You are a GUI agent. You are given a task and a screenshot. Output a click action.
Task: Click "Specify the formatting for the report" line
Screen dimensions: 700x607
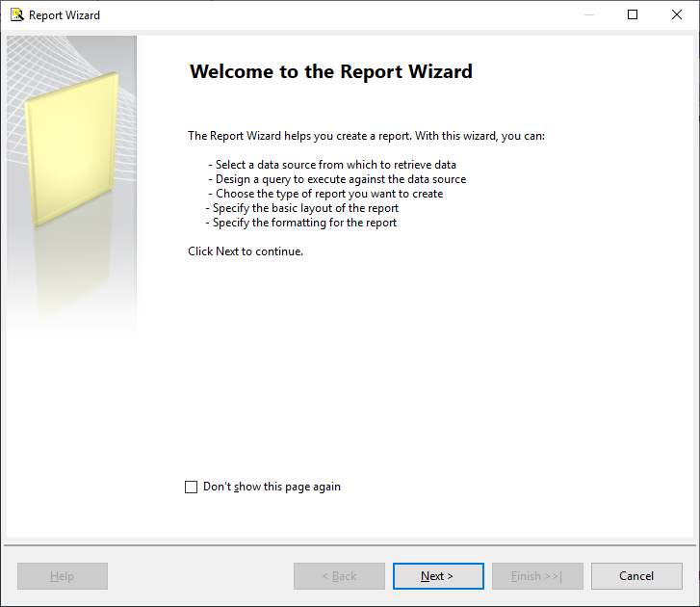[x=300, y=223]
